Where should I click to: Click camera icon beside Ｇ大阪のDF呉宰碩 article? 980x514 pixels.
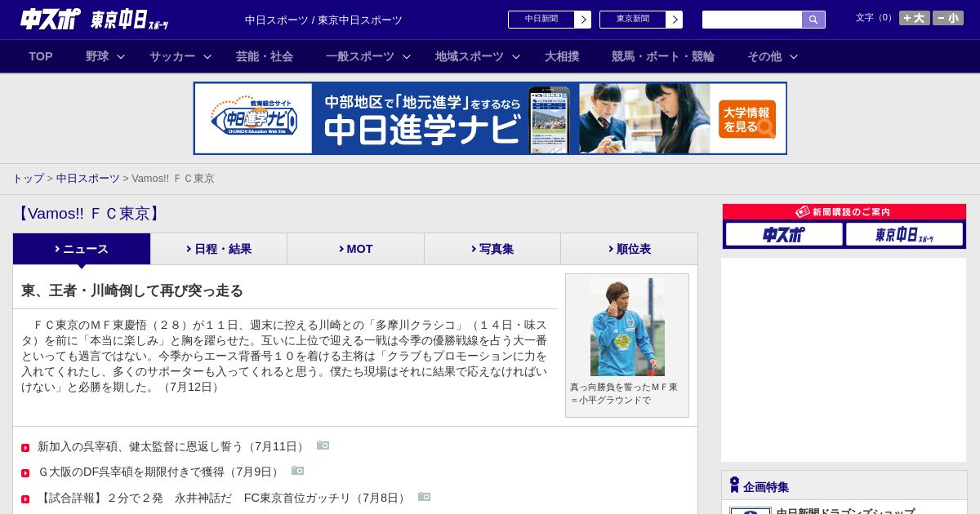pyautogui.click(x=298, y=471)
